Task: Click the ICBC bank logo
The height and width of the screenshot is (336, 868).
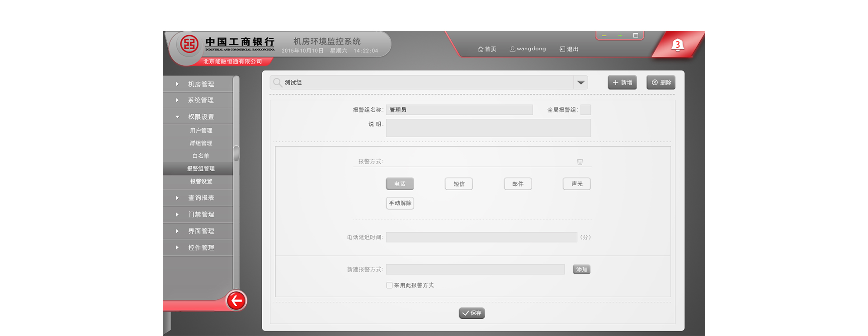Action: click(x=189, y=44)
